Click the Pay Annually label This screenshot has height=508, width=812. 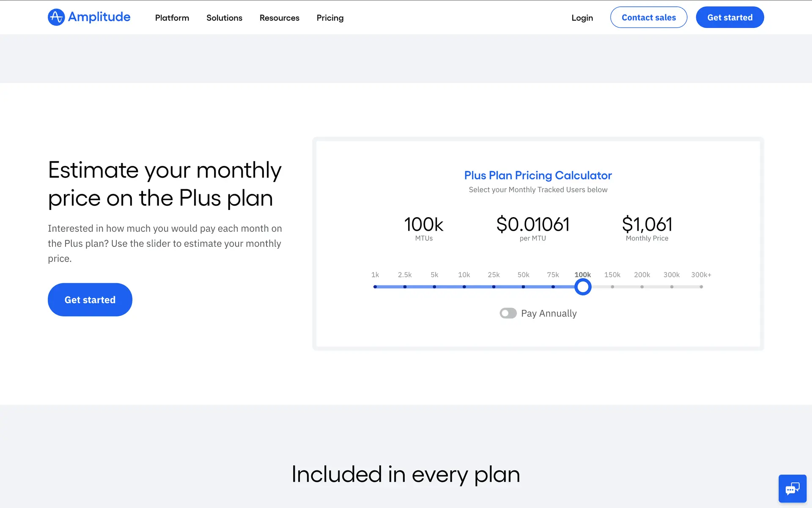point(549,313)
